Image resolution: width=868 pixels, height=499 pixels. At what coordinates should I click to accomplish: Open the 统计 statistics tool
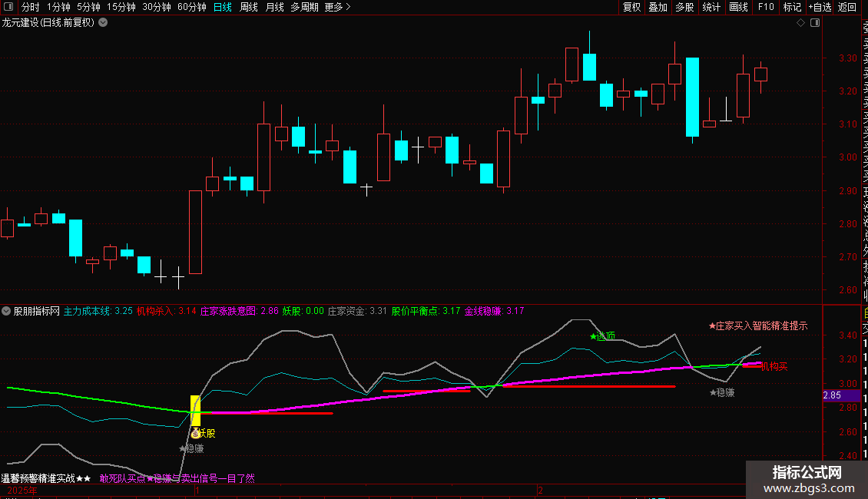[711, 7]
